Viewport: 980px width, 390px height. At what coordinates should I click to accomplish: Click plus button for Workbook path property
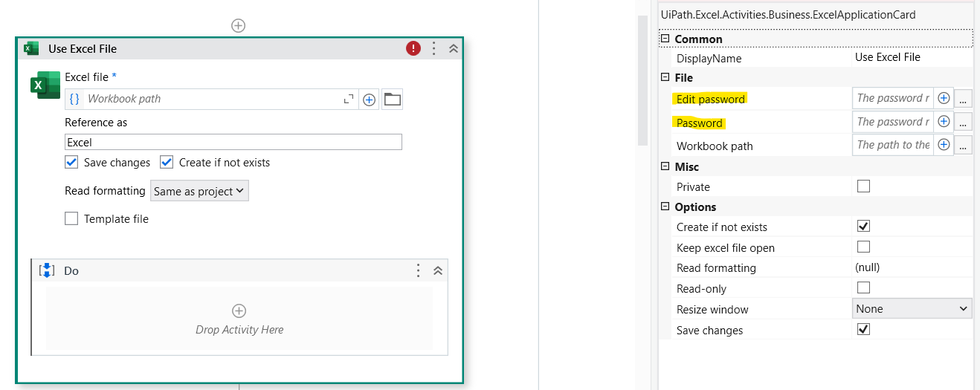(x=944, y=145)
